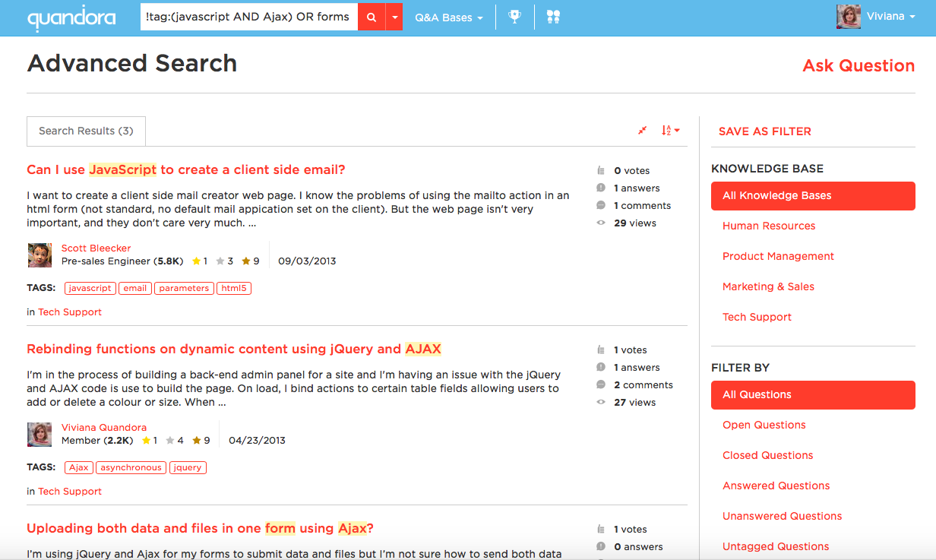Click the parameters tag
The height and width of the screenshot is (560, 936).
tap(184, 288)
